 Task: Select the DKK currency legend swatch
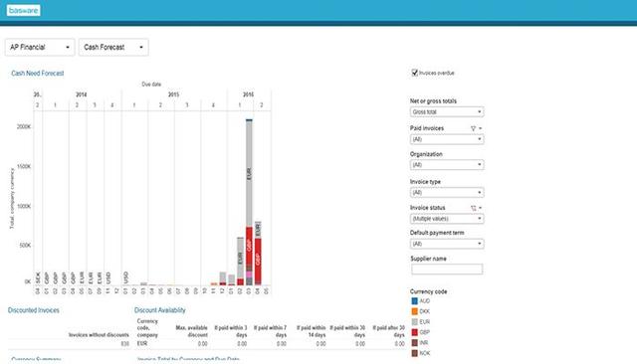point(414,311)
